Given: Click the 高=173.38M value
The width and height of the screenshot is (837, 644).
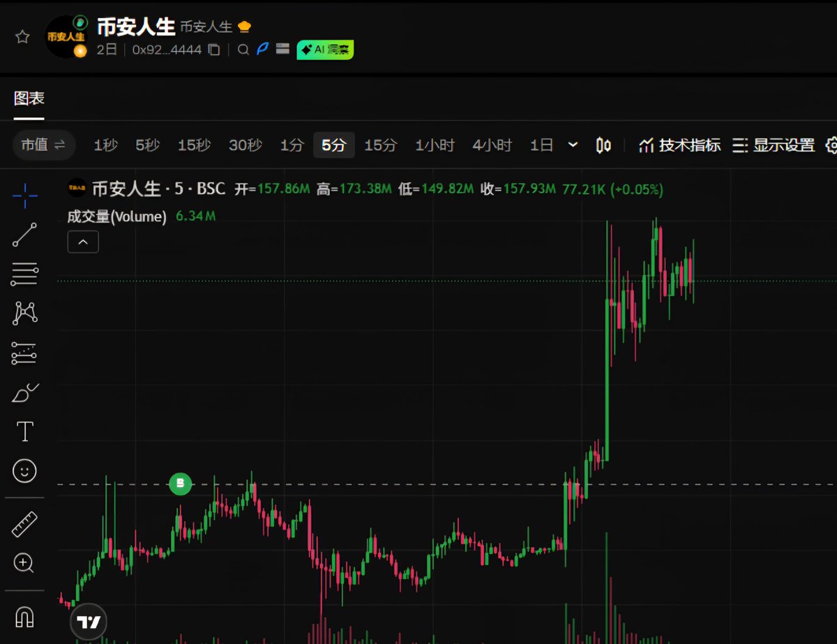Looking at the screenshot, I should click(x=354, y=189).
